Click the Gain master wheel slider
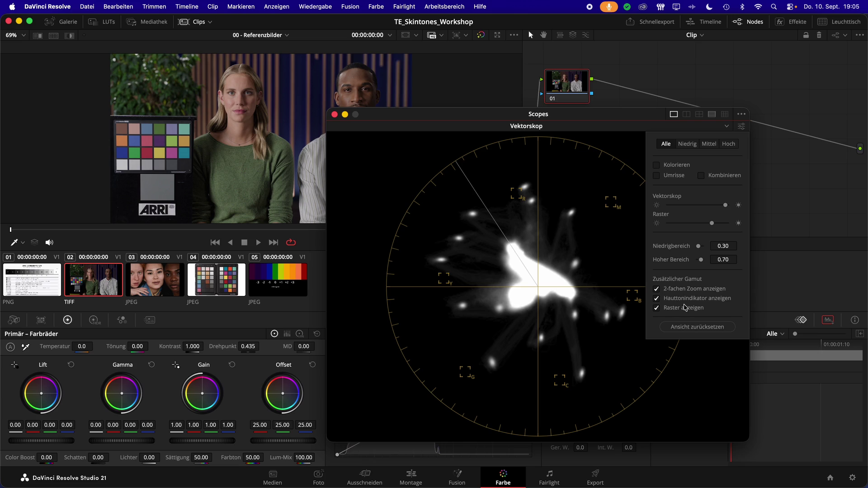The image size is (868, 488). click(202, 441)
